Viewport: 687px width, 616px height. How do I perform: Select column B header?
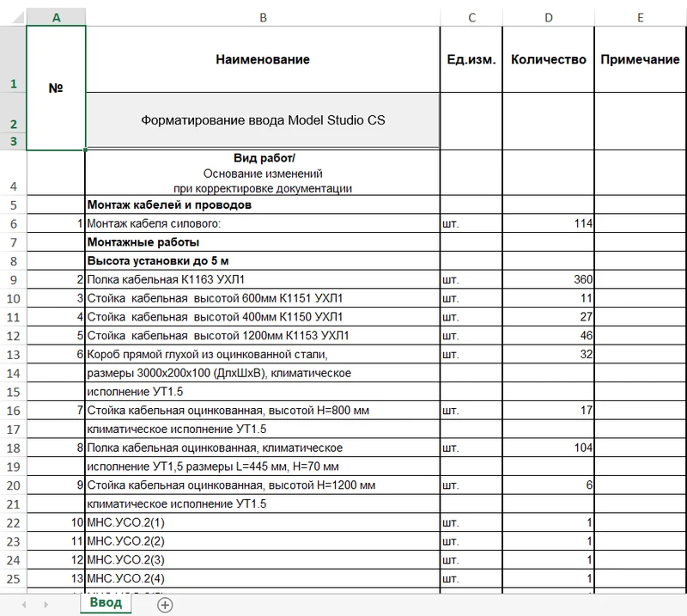[x=263, y=16]
